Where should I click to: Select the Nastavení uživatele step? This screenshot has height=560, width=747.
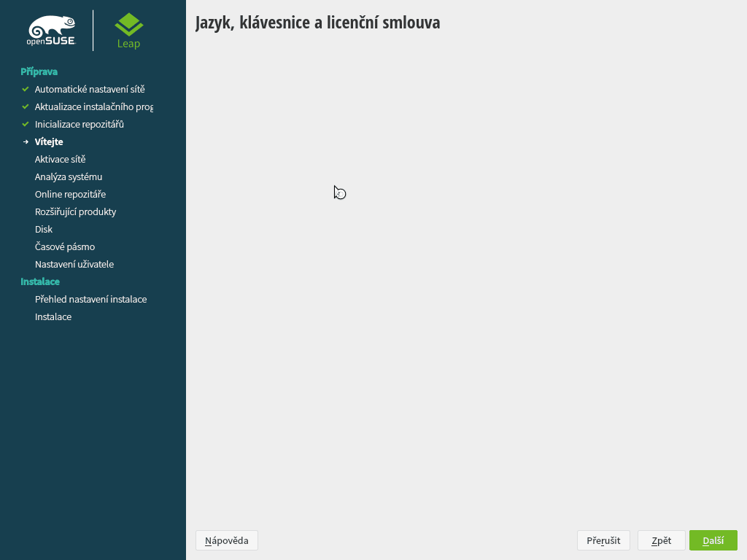(x=74, y=264)
